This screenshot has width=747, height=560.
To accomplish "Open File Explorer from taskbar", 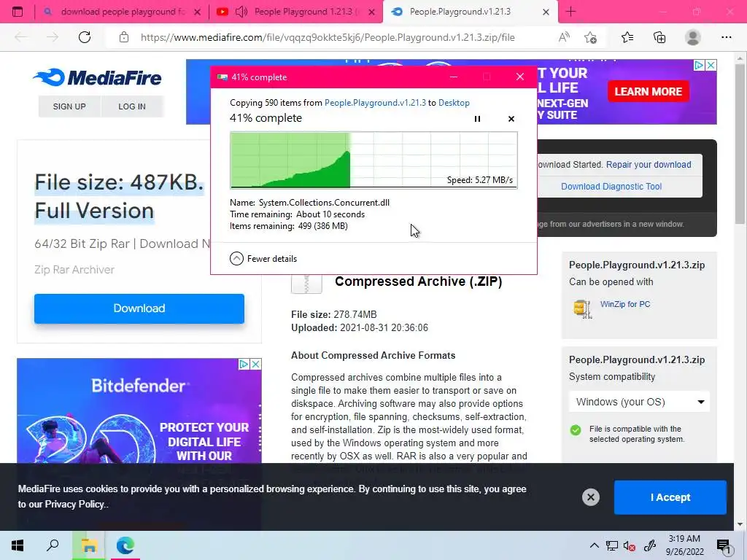I will pos(88,545).
